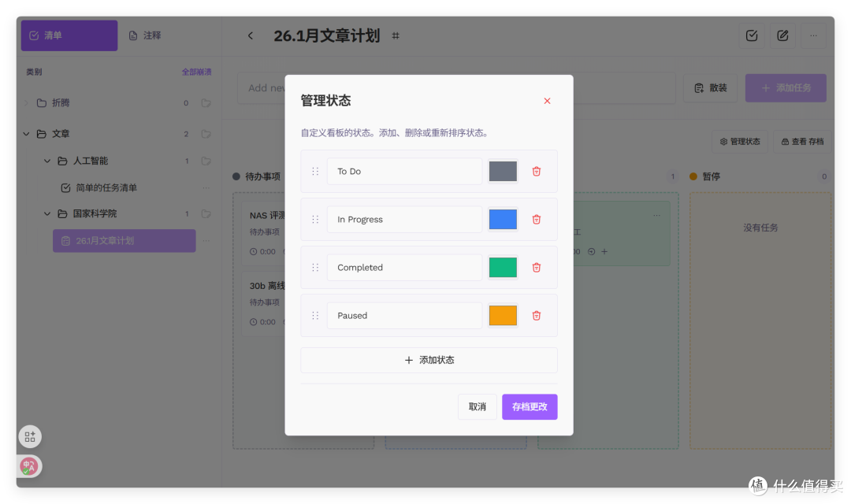Save changes with 存档更改
The width and height of the screenshot is (851, 504).
(530, 407)
